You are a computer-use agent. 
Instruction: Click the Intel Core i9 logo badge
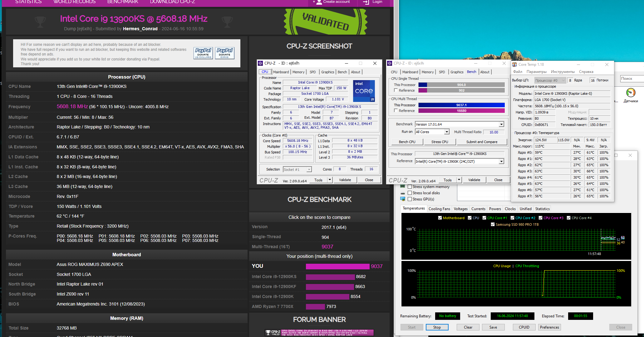364,91
